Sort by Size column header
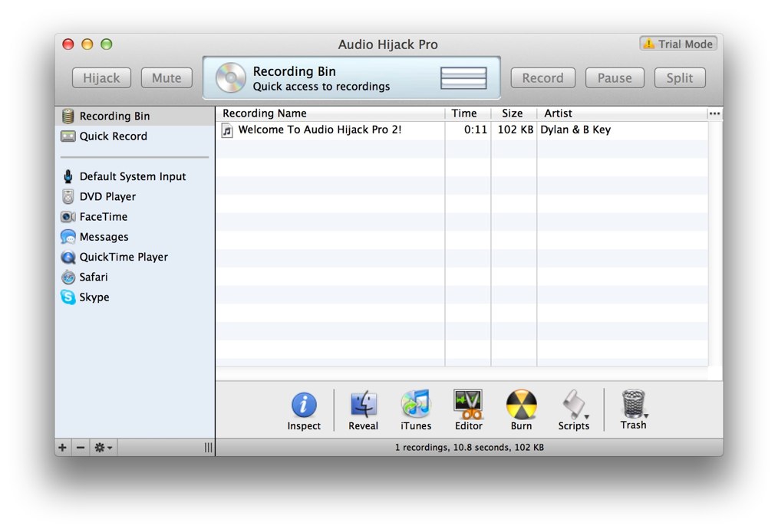 point(513,113)
